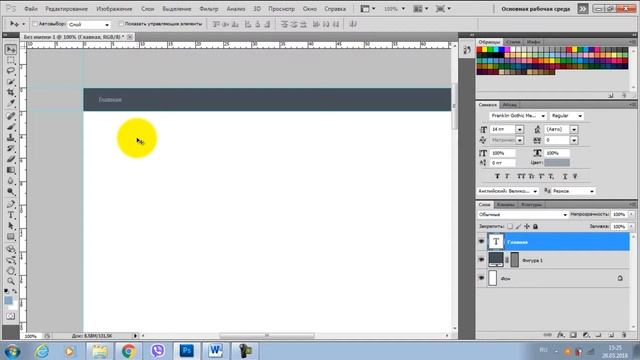
Task: Open the leading (Авто) dropdown arrow
Action: click(574, 129)
